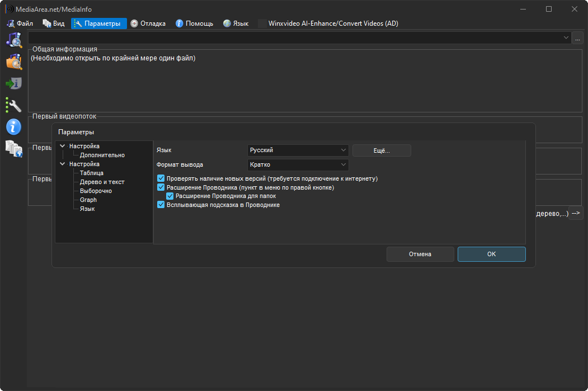Image resolution: width=588 pixels, height=391 pixels.
Task: Collapse the first Настройка tree node
Action: pyautogui.click(x=62, y=147)
